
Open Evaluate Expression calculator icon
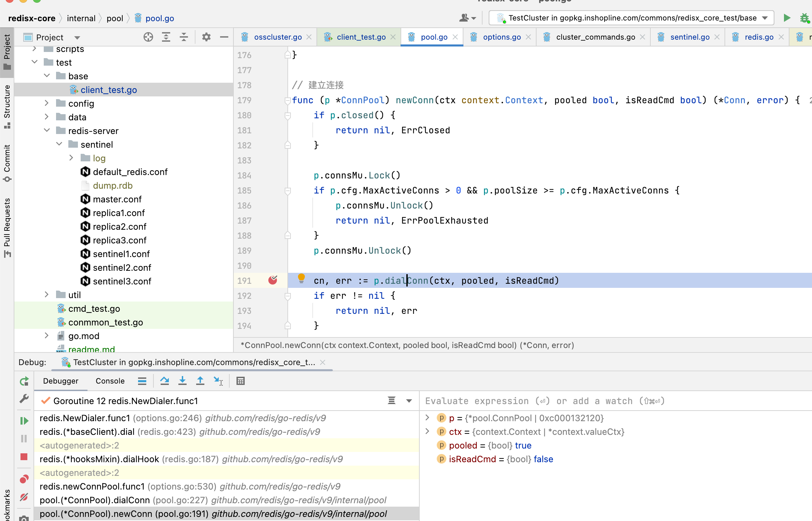click(x=241, y=381)
